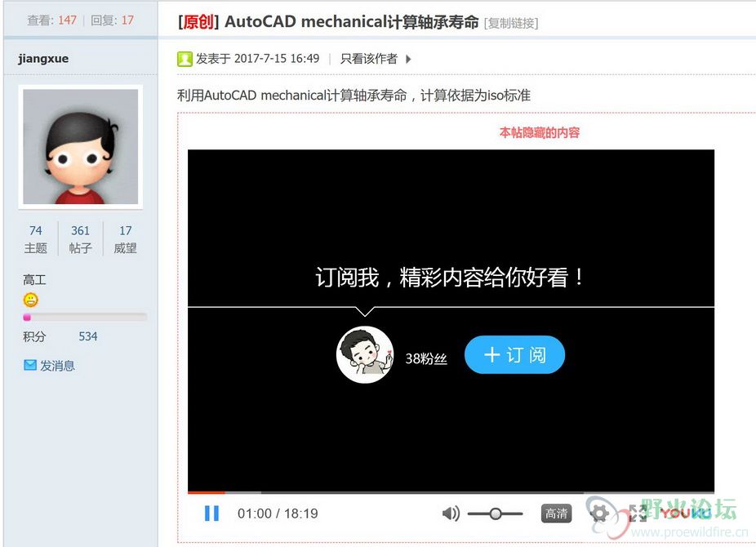Screen dimensions: 756x547
Task: Click the post body 利用AutoCAD mechanical text
Action: click(x=354, y=96)
